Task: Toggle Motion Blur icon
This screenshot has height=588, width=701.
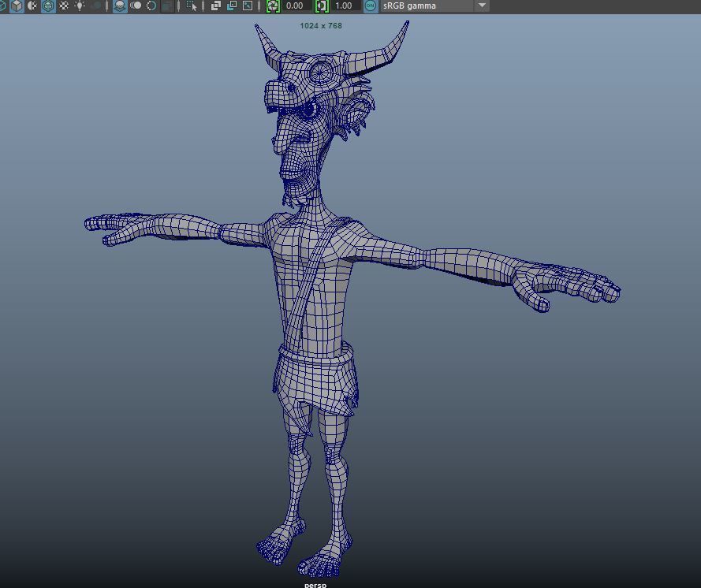Action: click(136, 6)
